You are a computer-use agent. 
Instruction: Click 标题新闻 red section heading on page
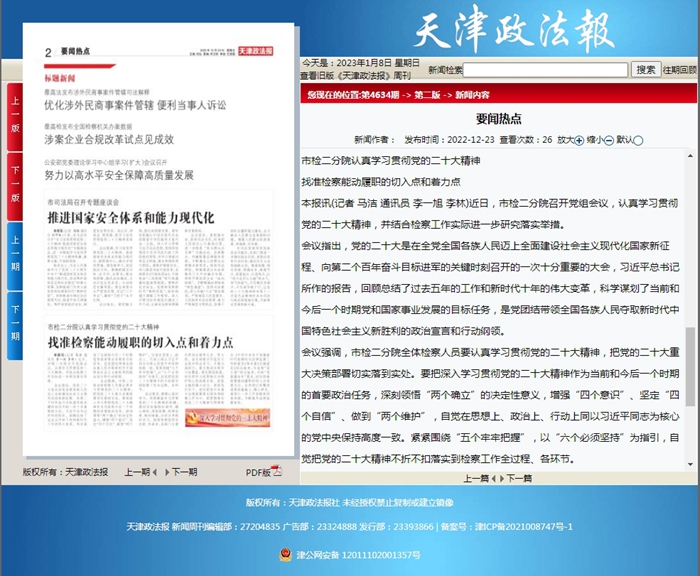click(x=59, y=79)
